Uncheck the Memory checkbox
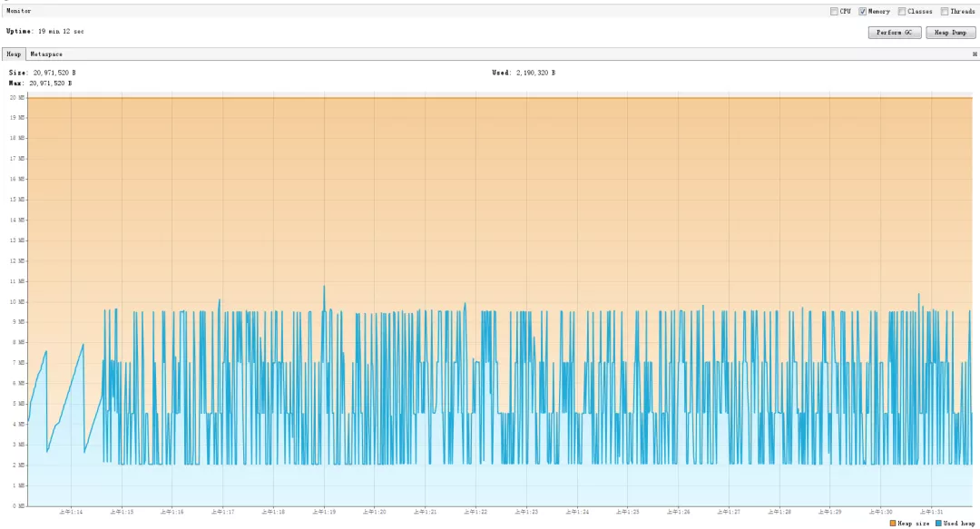The image size is (980, 529). click(x=863, y=11)
